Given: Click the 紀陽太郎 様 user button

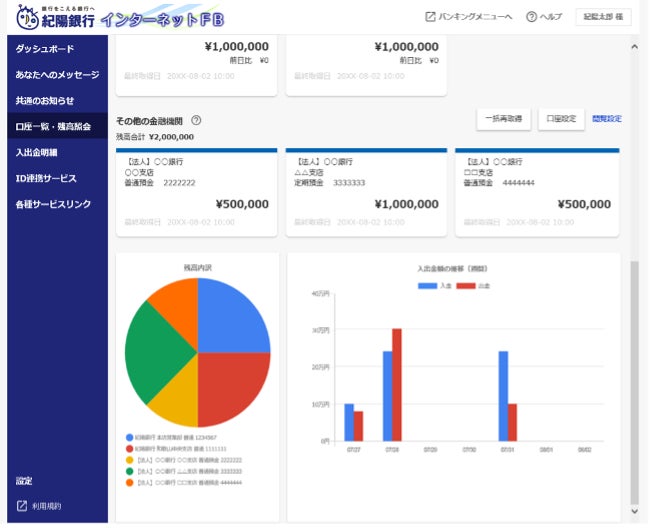Looking at the screenshot, I should (x=603, y=17).
